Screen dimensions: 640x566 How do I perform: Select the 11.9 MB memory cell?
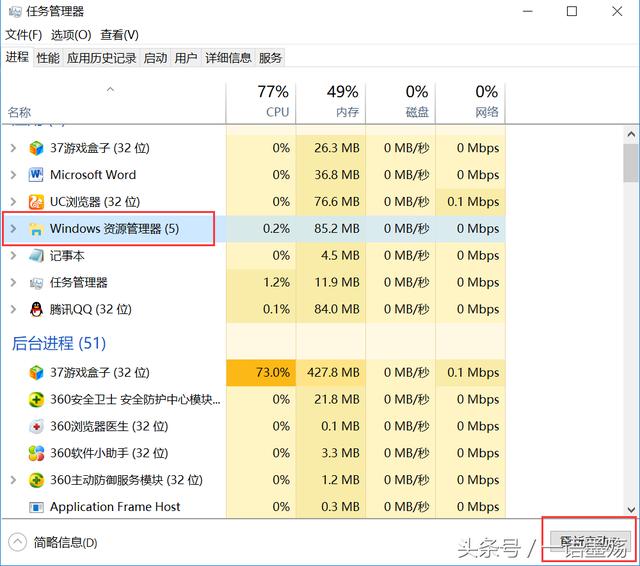(x=331, y=282)
